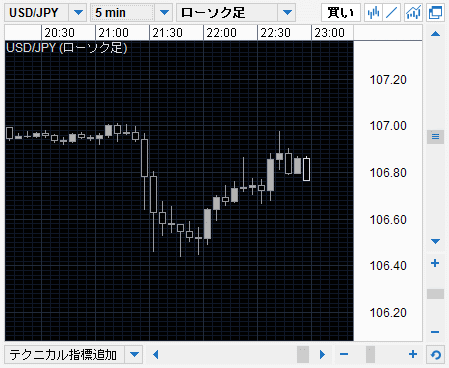The width and height of the screenshot is (449, 368).
Task: Move price scale down with arrow
Action: pos(435,241)
